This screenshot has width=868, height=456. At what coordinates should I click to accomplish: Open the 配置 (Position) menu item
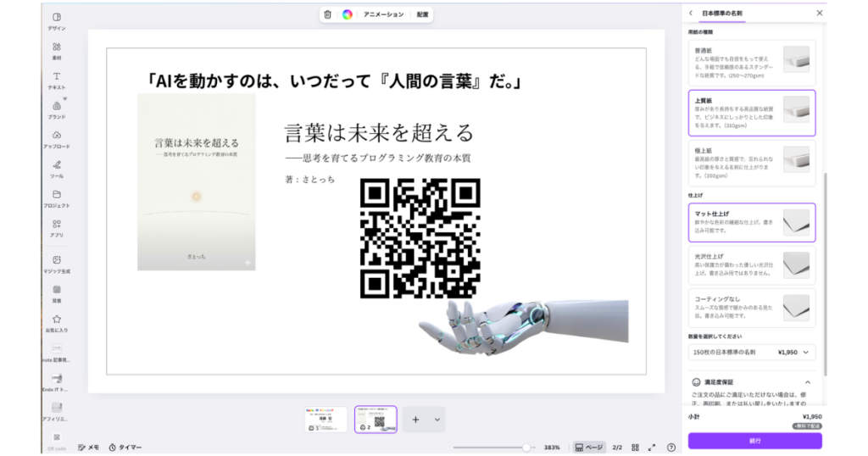(x=422, y=14)
